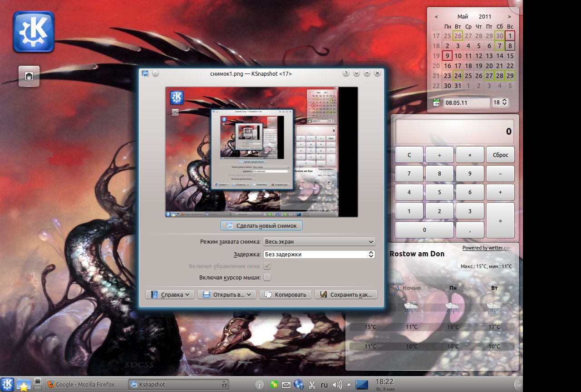This screenshot has height=392, width=581.
Task: Click the KSnapshot window menu icon
Action: (145, 73)
